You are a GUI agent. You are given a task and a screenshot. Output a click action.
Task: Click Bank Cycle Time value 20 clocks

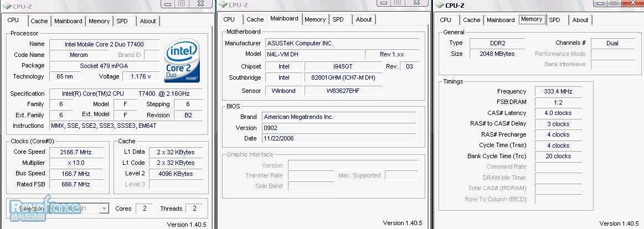point(558,156)
